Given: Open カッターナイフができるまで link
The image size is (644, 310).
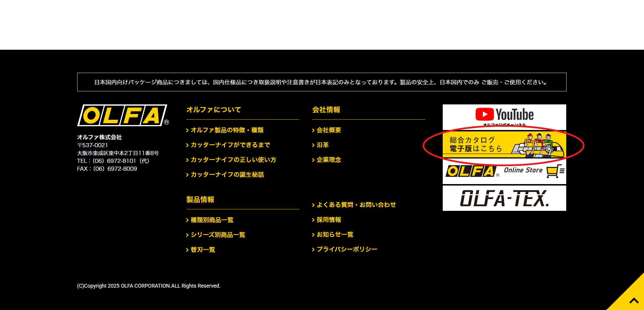Looking at the screenshot, I should (x=230, y=145).
